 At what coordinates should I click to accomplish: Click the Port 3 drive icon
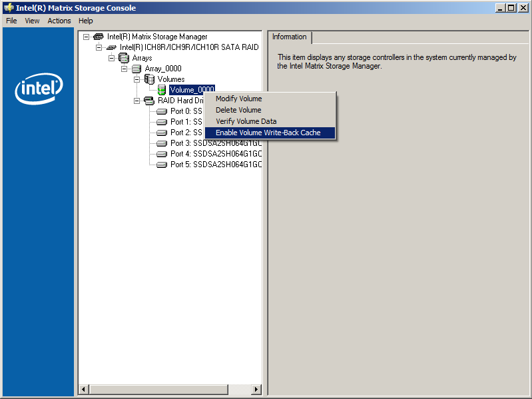[162, 143]
